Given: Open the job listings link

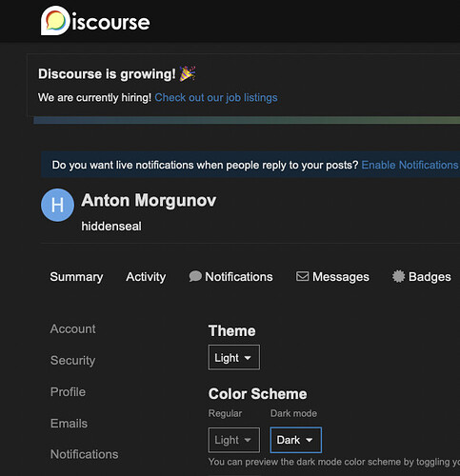Looking at the screenshot, I should pos(216,97).
